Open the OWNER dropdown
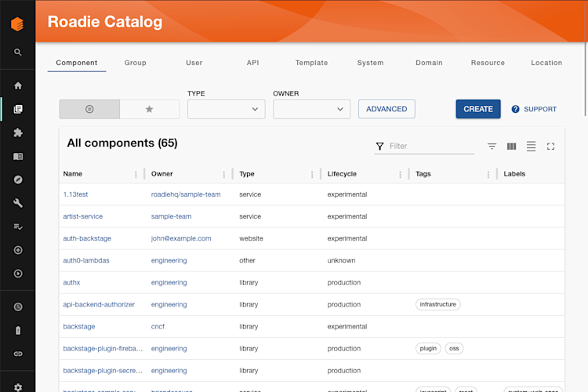 [311, 109]
